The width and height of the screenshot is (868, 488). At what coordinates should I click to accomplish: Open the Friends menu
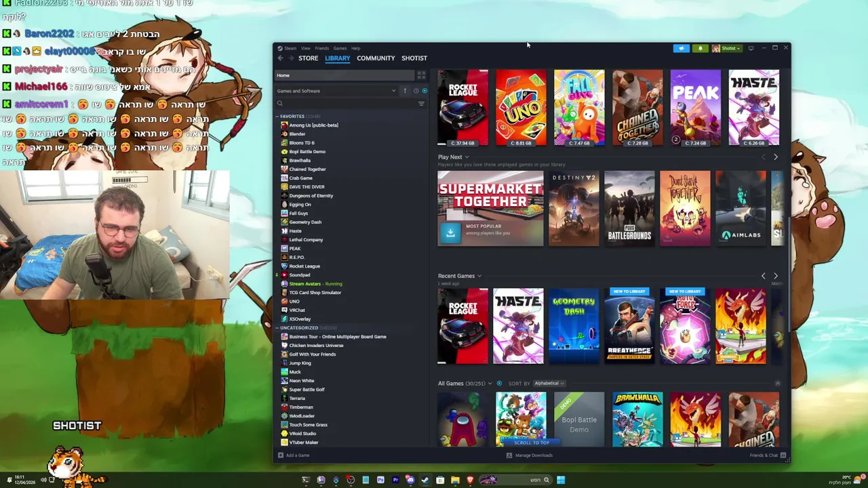point(322,48)
